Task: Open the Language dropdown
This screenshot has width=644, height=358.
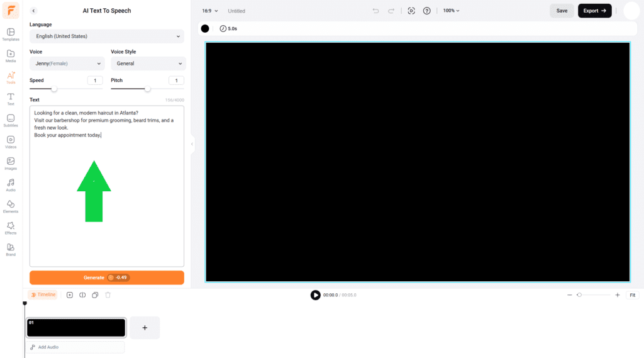Action: 107,36
